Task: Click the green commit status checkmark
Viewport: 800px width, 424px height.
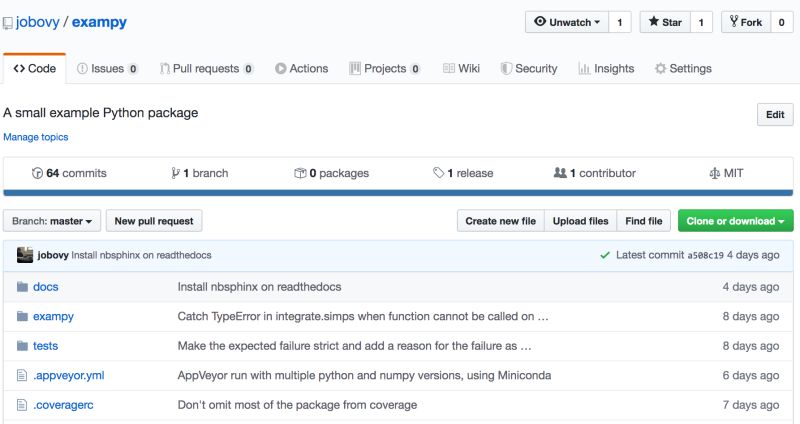Action: (x=605, y=255)
